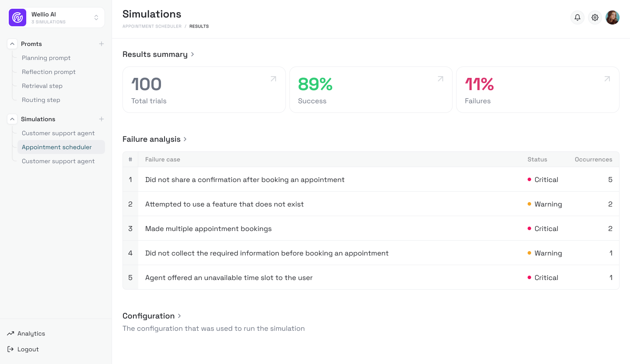This screenshot has height=364, width=630.
Task: Open Total trials card arrow icon
Action: point(273,79)
